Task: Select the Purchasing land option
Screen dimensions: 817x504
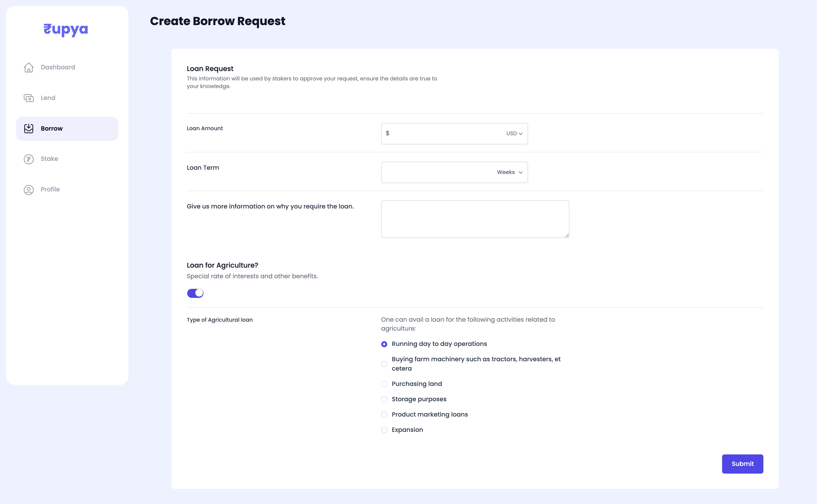Action: coord(384,384)
